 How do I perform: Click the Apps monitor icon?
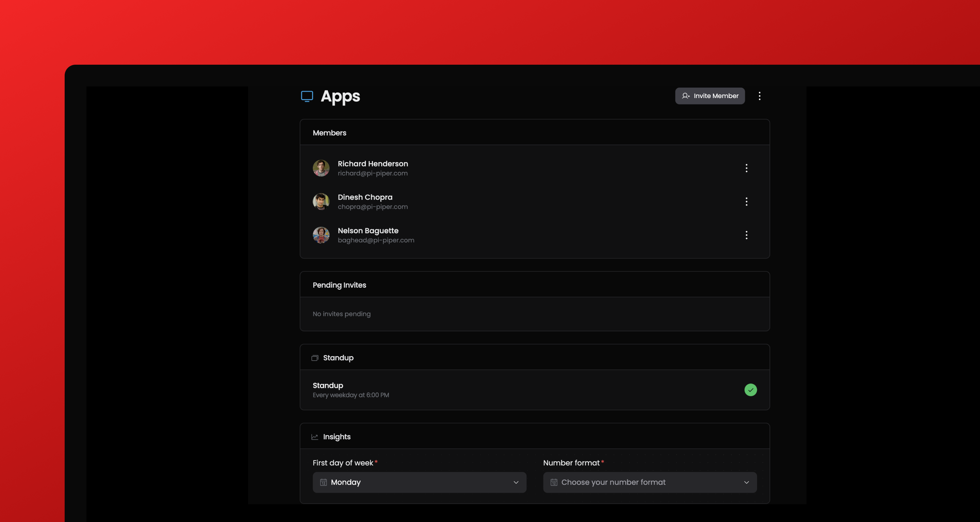coord(307,96)
